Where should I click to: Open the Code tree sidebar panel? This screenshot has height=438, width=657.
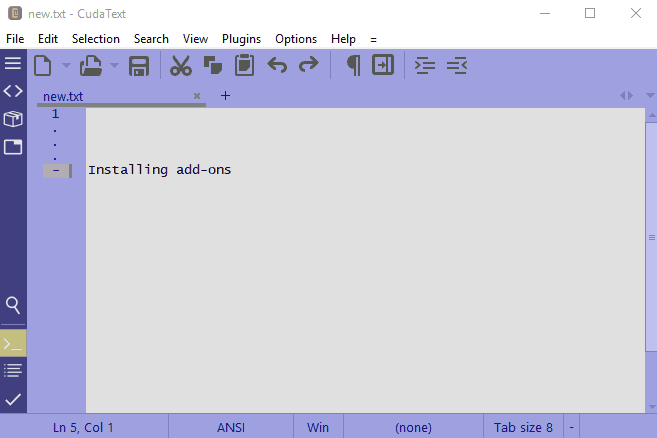[13, 91]
